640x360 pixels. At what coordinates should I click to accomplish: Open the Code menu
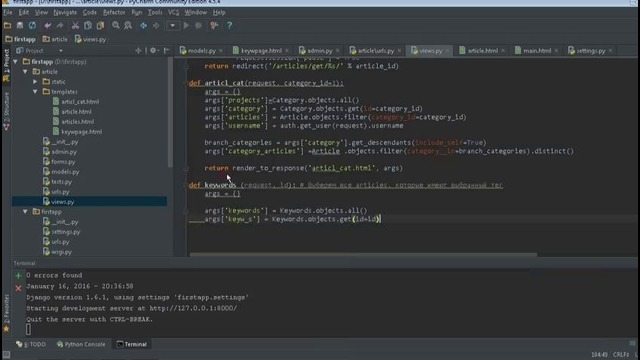coord(89,13)
